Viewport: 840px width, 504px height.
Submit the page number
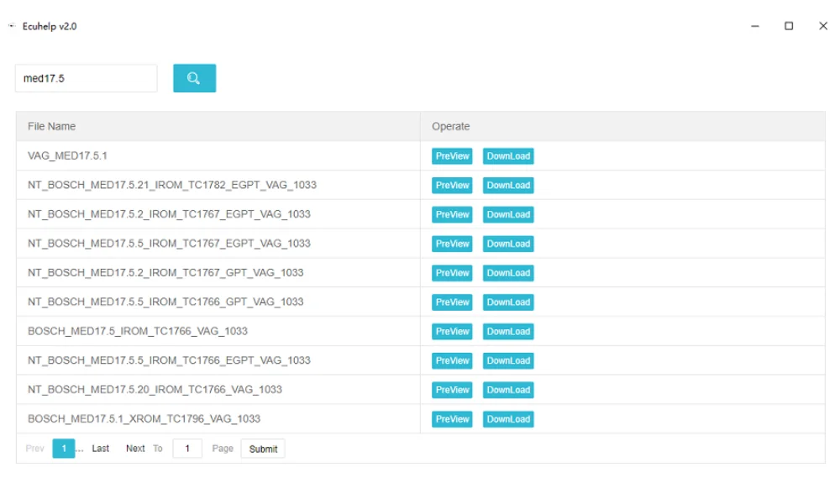(x=263, y=449)
